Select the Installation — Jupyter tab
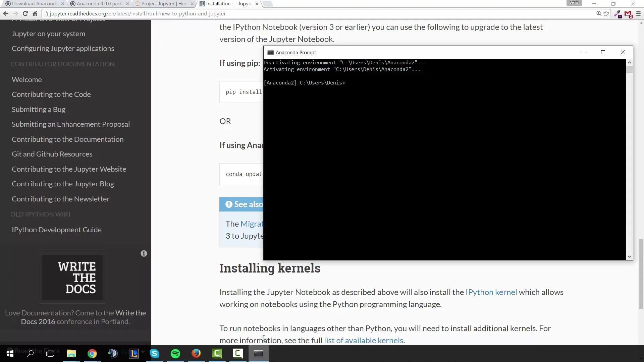The height and width of the screenshot is (362, 644). click(x=229, y=4)
